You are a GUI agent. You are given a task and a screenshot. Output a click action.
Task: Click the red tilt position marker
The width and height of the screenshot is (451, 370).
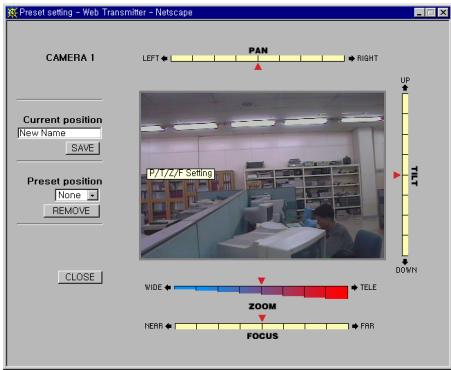pyautogui.click(x=397, y=175)
